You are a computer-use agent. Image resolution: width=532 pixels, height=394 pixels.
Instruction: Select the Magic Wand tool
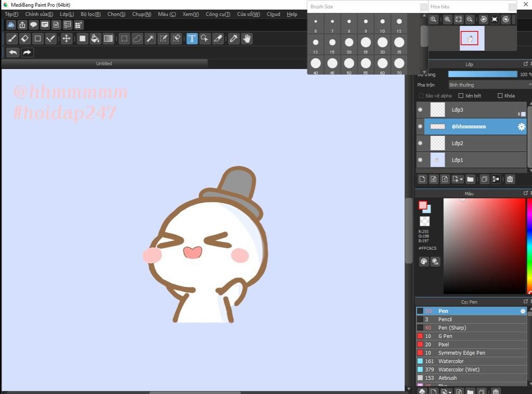150,38
